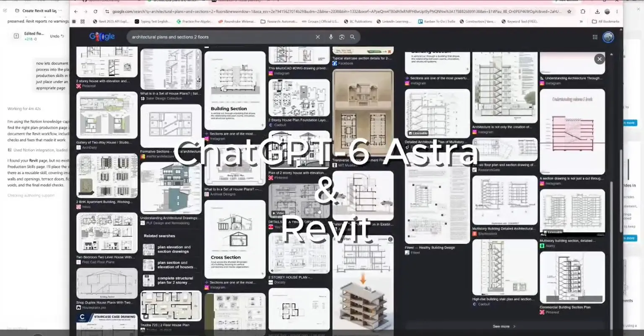Open options dots beside Create Revit wall
This screenshot has height=336, width=644.
[60, 10]
